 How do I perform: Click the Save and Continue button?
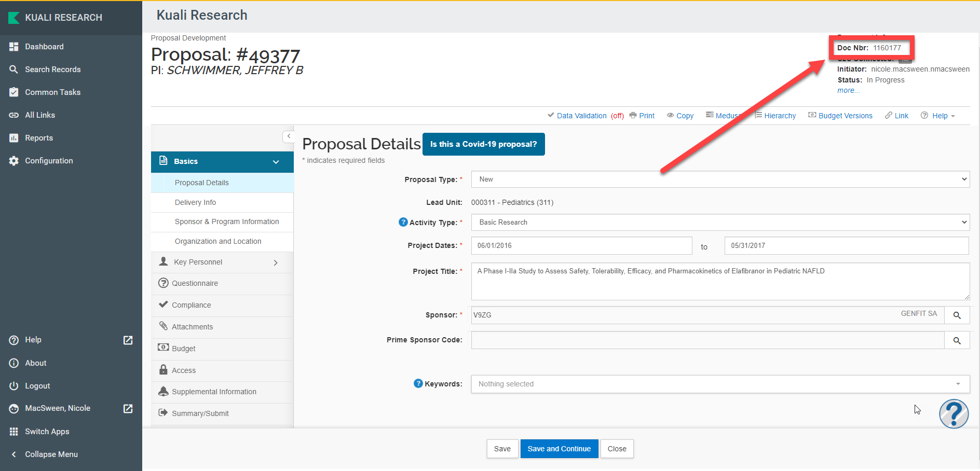coord(559,448)
